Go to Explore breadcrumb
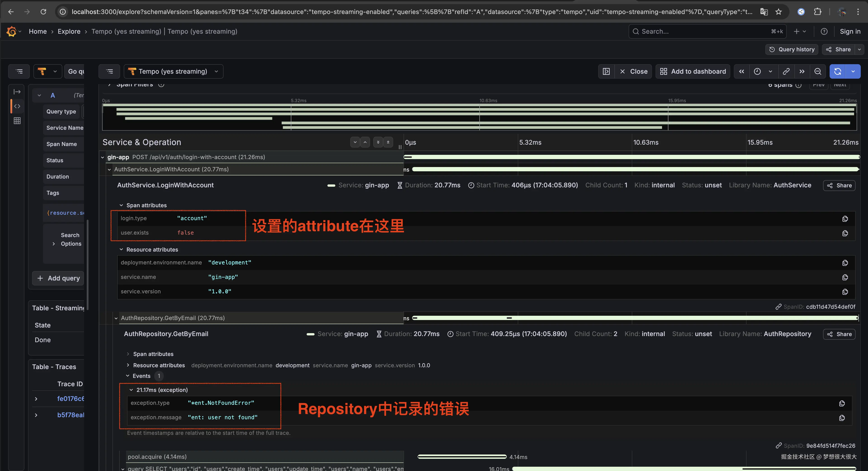Screen dimensions: 868x471 tap(69, 31)
